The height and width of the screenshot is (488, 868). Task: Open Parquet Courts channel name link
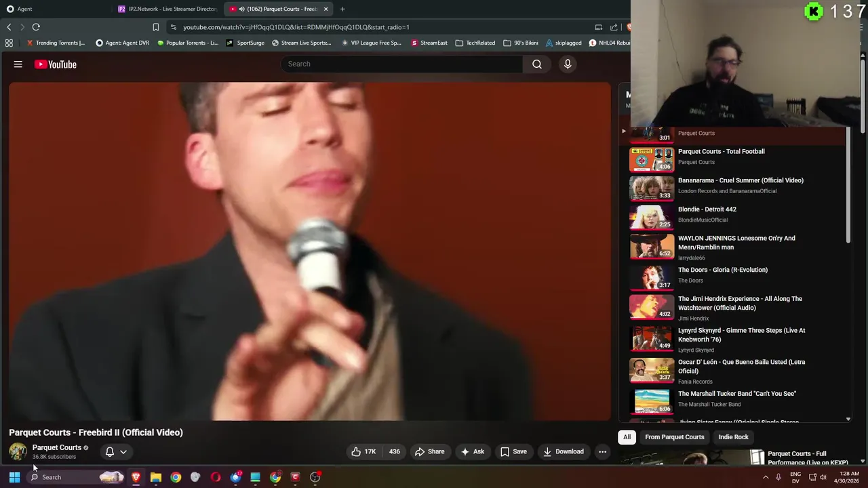[x=56, y=447]
